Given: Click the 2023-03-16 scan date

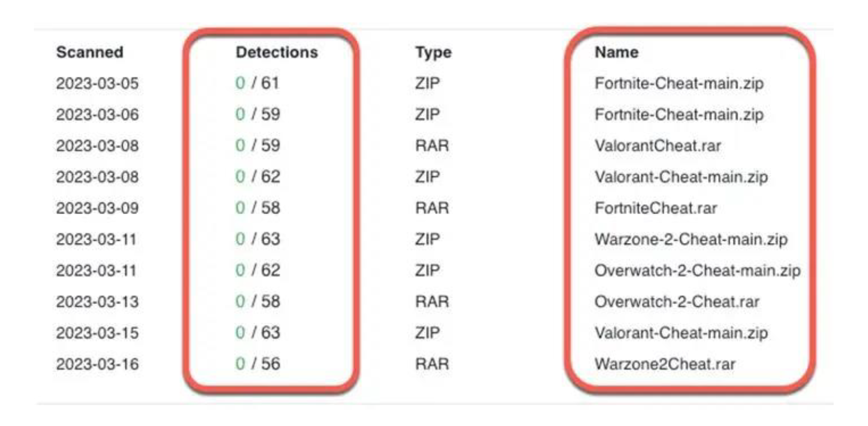Looking at the screenshot, I should [97, 364].
